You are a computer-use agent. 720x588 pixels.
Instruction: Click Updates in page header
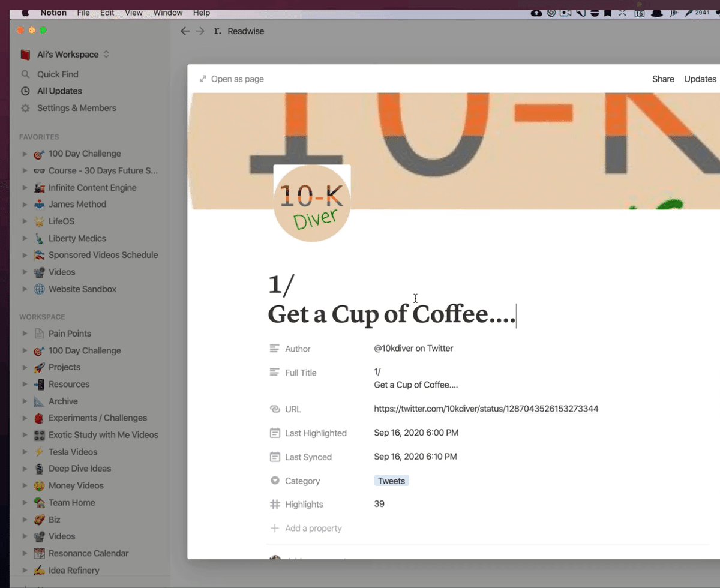700,79
